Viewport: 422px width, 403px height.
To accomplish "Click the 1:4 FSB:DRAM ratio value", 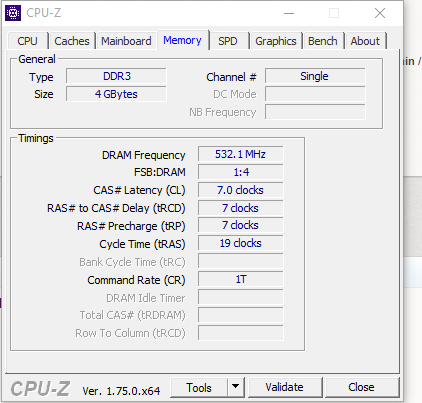I will click(x=241, y=172).
